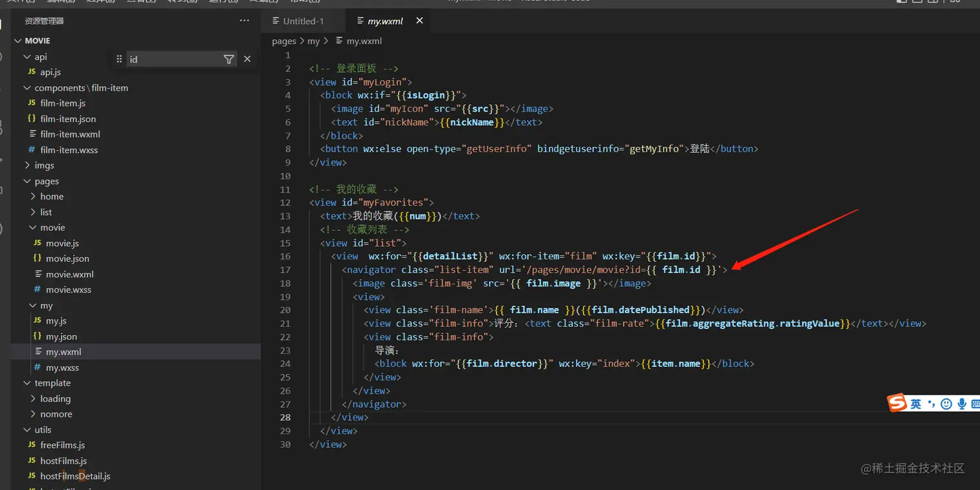Image resolution: width=980 pixels, height=490 pixels.
Task: Click the tree filter drag handle
Action: click(119, 59)
